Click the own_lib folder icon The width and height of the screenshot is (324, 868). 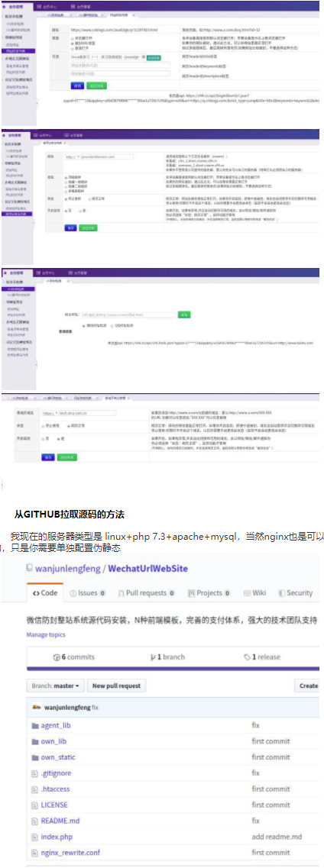35,741
